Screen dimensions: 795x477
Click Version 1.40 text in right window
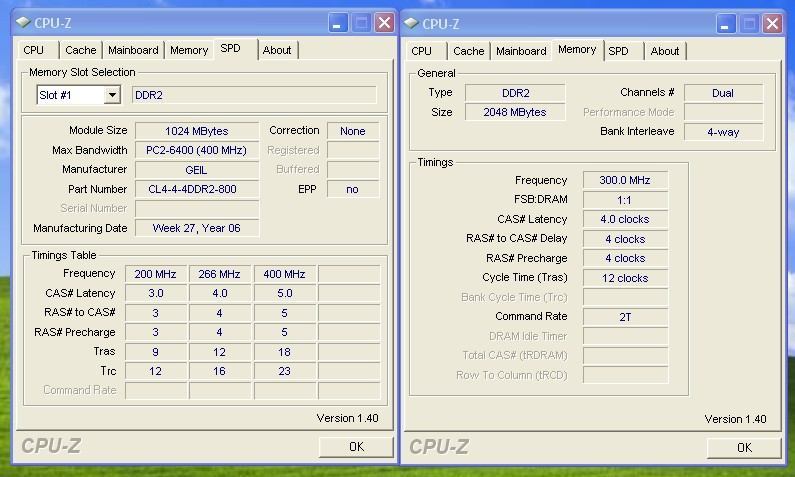pos(735,419)
